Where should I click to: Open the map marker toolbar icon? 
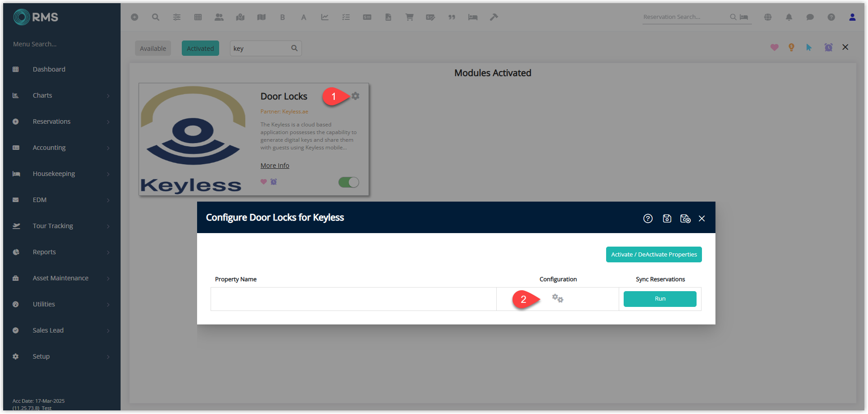(x=240, y=17)
